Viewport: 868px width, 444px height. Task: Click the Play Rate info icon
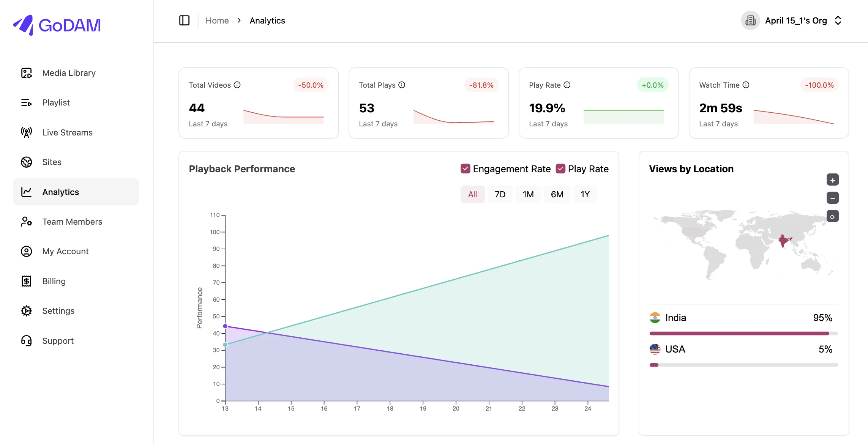tap(567, 85)
